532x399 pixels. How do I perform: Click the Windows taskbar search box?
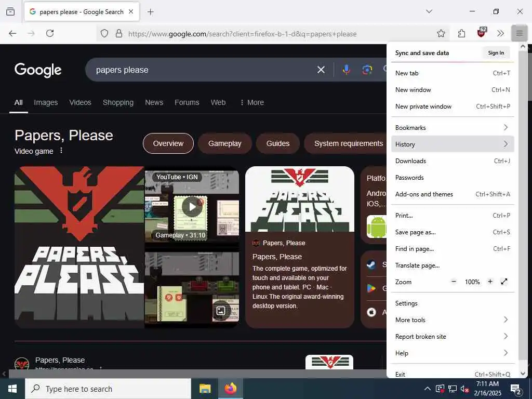(x=108, y=389)
